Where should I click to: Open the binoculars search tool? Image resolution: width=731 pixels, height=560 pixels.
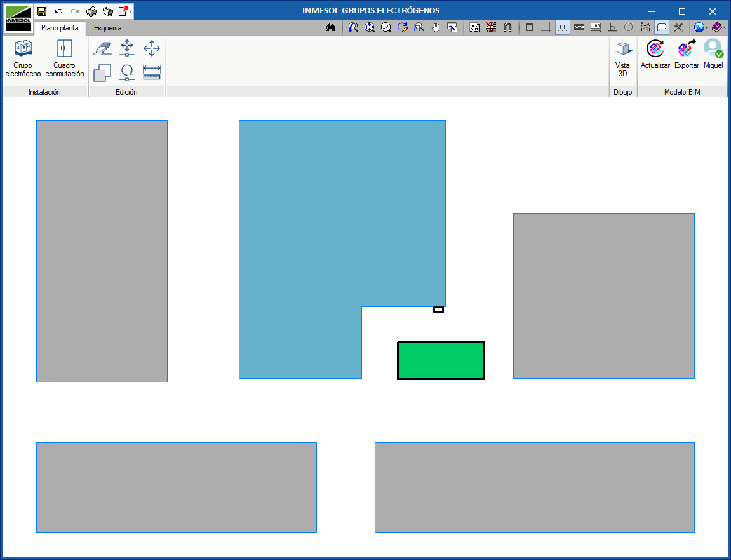coord(330,27)
